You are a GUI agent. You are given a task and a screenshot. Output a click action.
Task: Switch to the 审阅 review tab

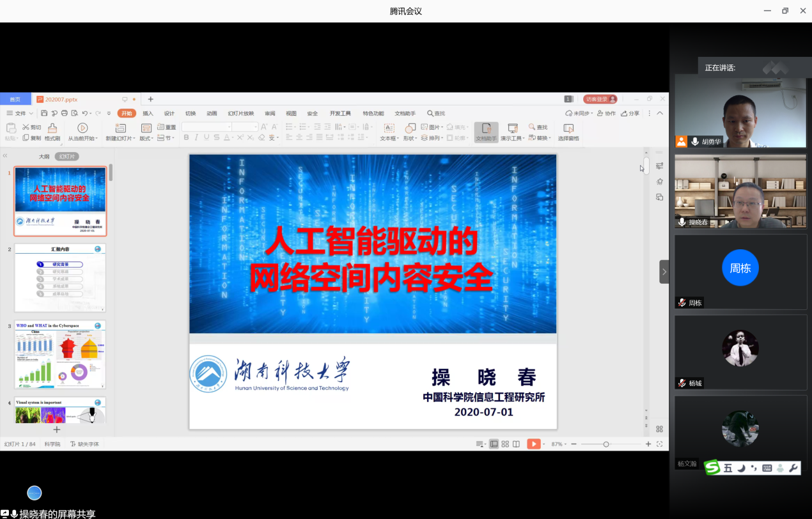click(x=269, y=113)
